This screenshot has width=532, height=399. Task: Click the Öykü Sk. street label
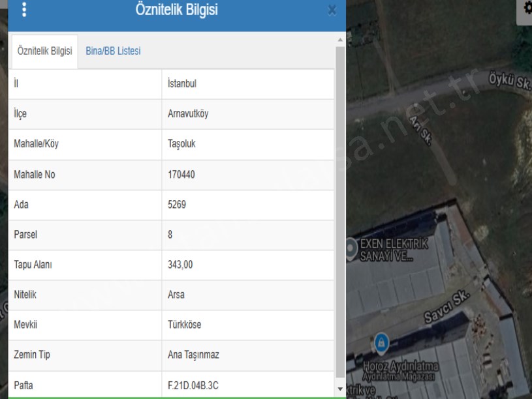(509, 81)
